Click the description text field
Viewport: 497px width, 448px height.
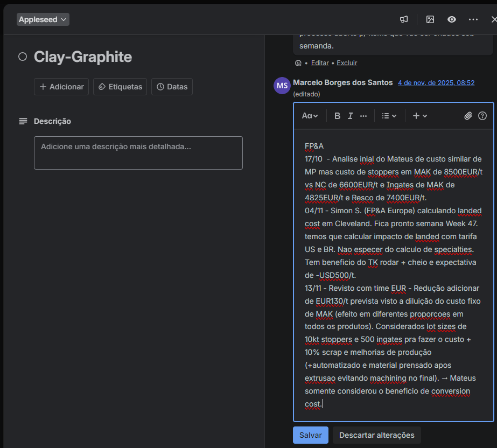138,153
